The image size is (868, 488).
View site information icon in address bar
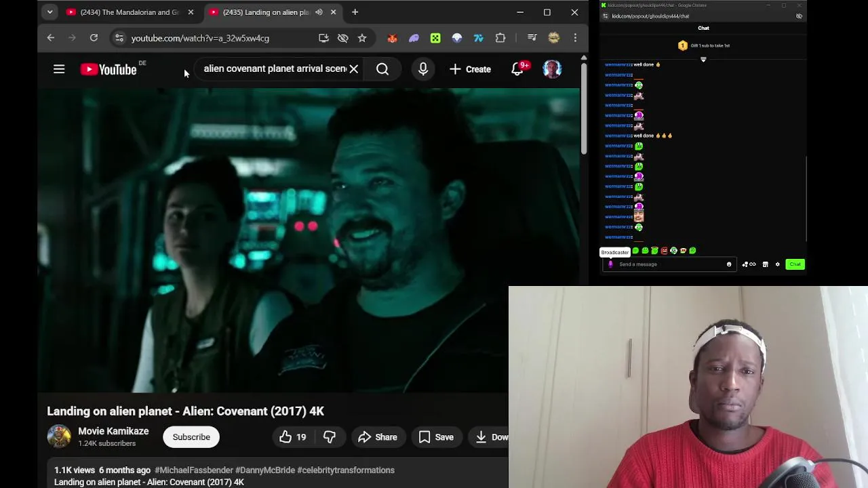(119, 38)
